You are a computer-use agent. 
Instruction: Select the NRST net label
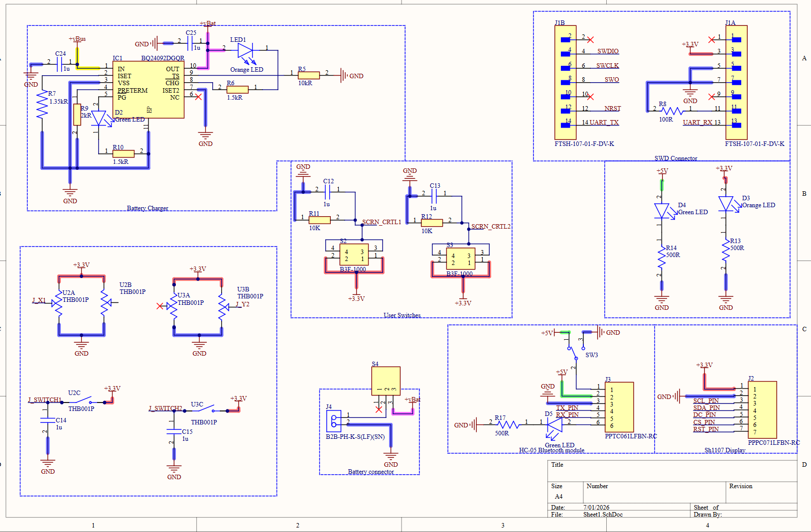[x=613, y=109]
